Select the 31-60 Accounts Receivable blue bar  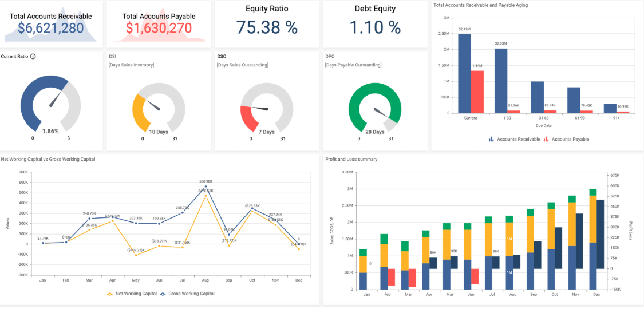537,97
